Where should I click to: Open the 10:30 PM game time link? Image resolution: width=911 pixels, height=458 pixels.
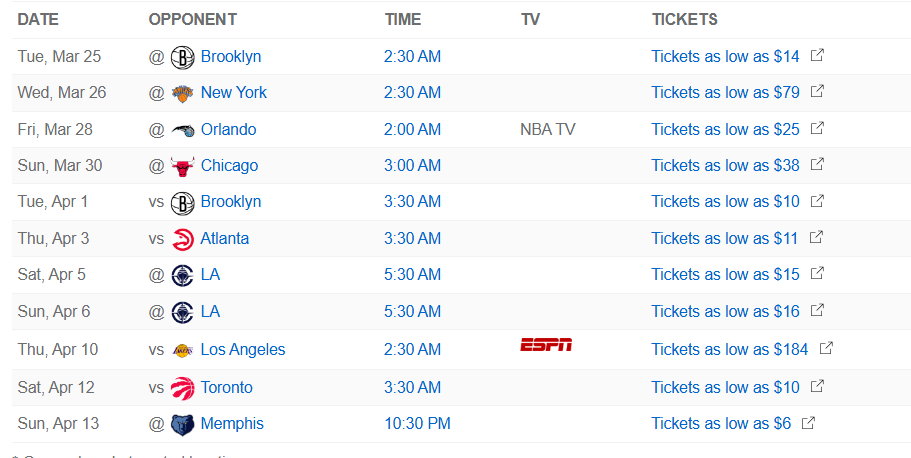click(x=417, y=424)
